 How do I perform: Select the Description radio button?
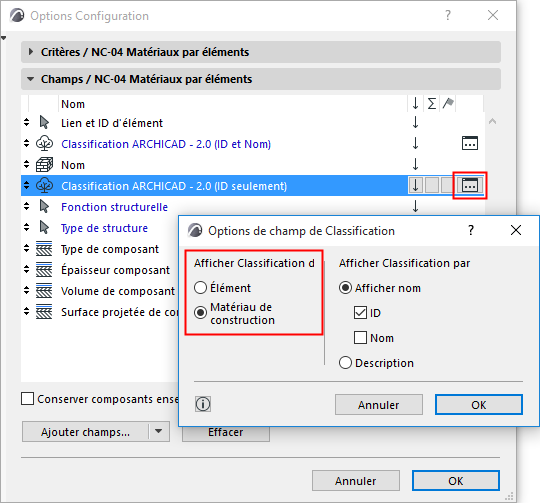[x=345, y=363]
